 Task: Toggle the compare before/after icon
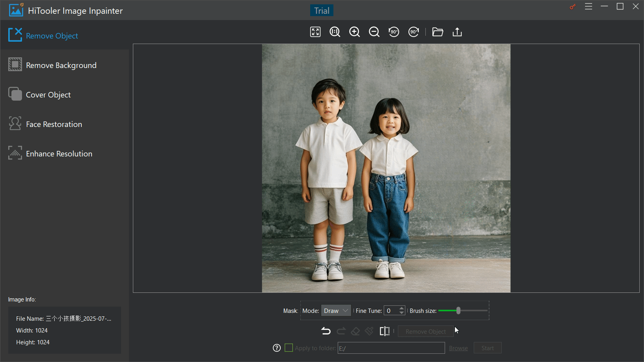[385, 331]
